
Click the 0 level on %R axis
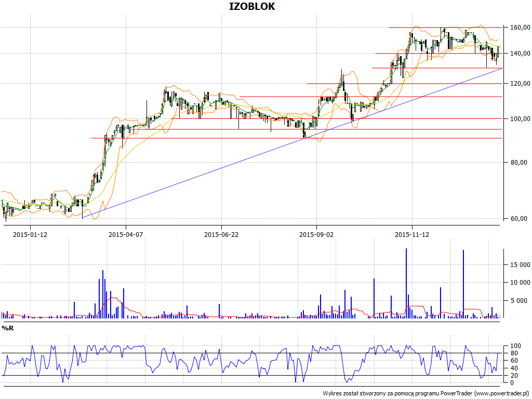pyautogui.click(x=513, y=383)
